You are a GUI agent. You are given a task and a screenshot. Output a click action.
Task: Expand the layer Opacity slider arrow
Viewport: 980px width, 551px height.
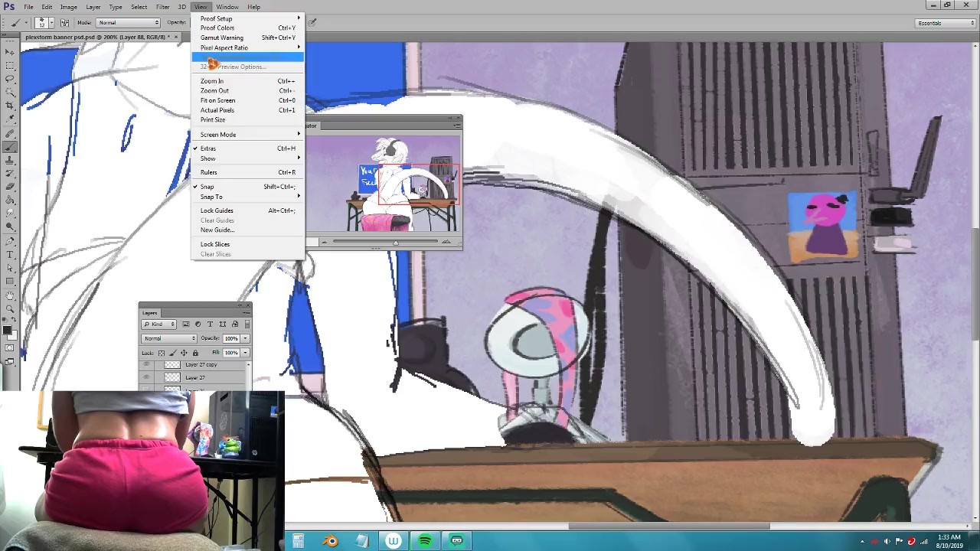pos(245,338)
